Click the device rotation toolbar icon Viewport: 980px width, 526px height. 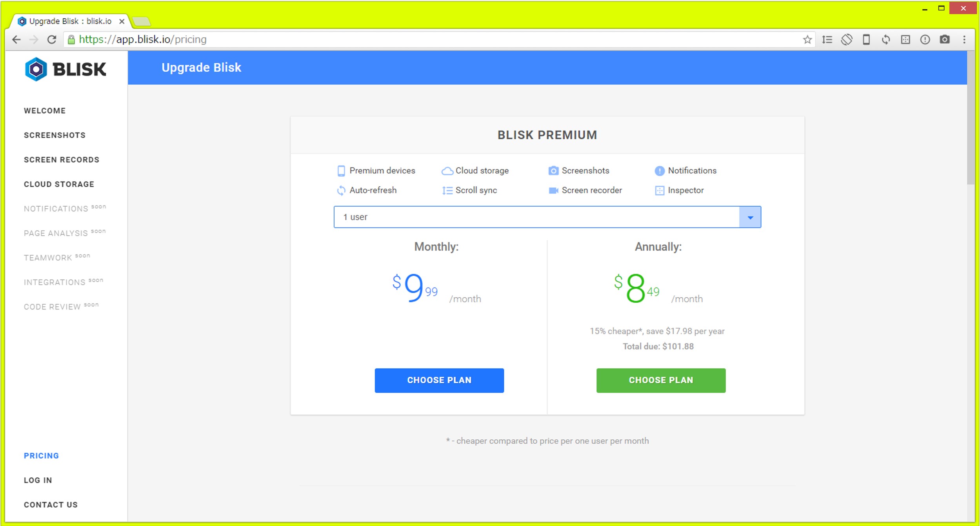847,40
